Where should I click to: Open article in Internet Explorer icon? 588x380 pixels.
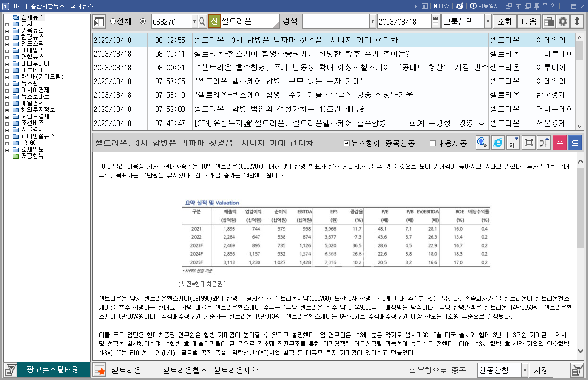pyautogui.click(x=498, y=143)
